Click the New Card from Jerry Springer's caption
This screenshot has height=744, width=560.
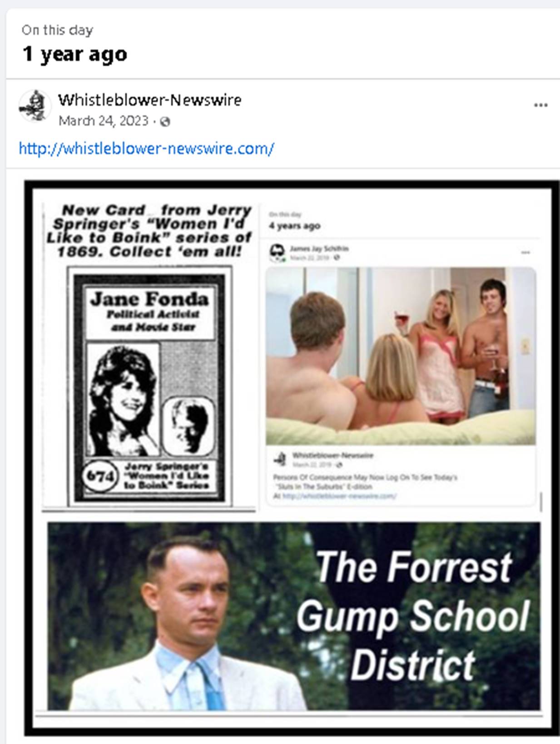coord(149,231)
